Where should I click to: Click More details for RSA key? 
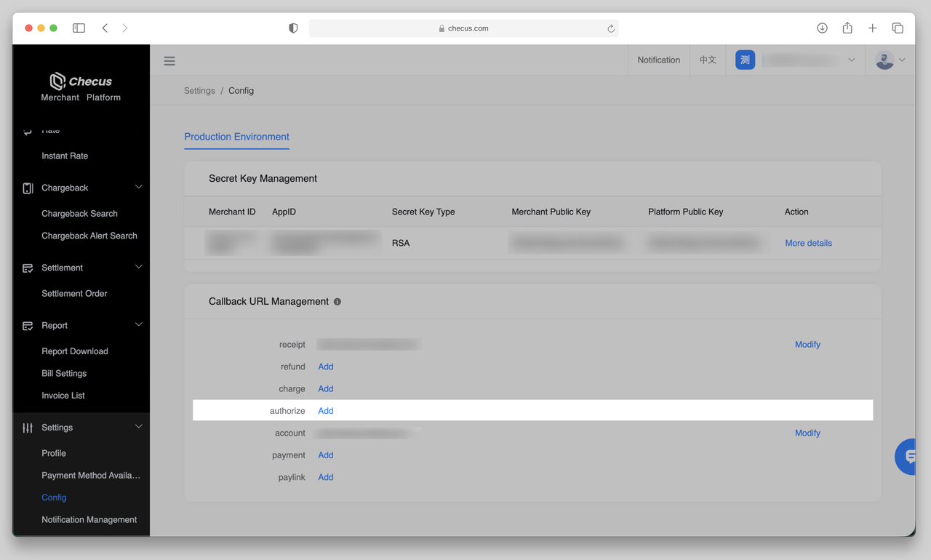(808, 244)
